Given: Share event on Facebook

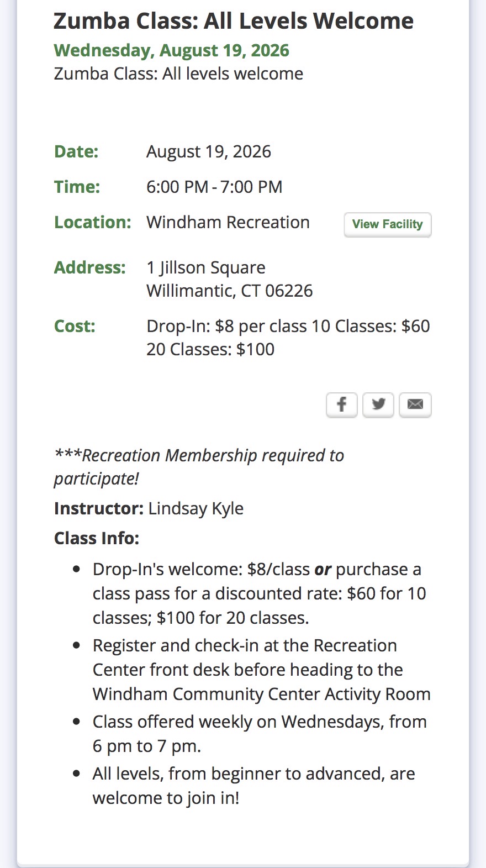Looking at the screenshot, I should [342, 405].
